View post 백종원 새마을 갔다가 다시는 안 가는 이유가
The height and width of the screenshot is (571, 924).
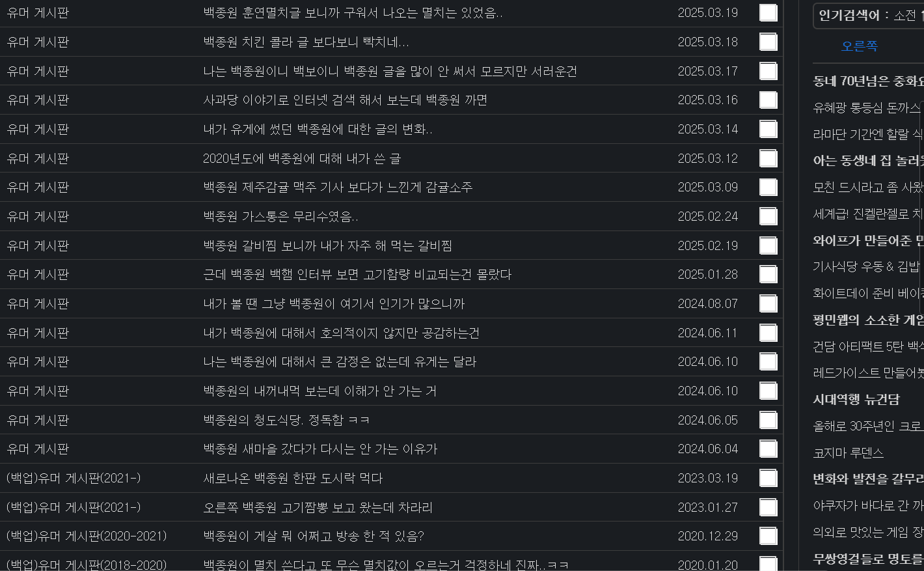tap(320, 449)
